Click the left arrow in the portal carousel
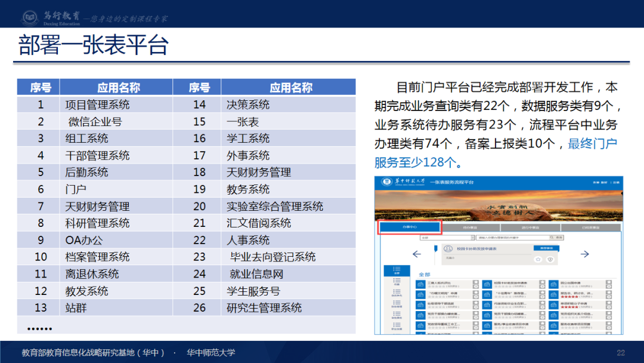 pos(416,254)
